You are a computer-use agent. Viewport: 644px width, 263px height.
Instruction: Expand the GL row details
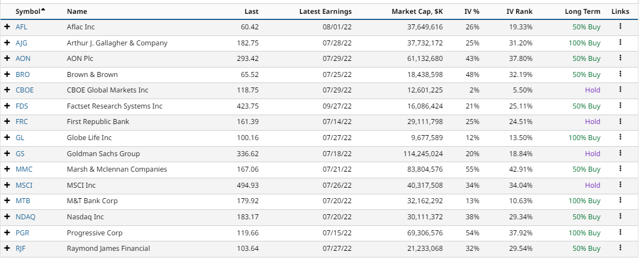[x=7, y=137]
